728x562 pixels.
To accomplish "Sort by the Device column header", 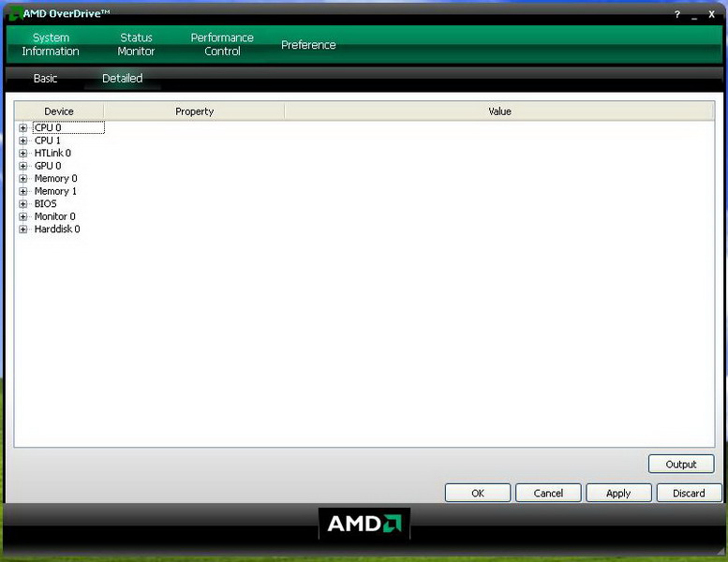I will (59, 111).
